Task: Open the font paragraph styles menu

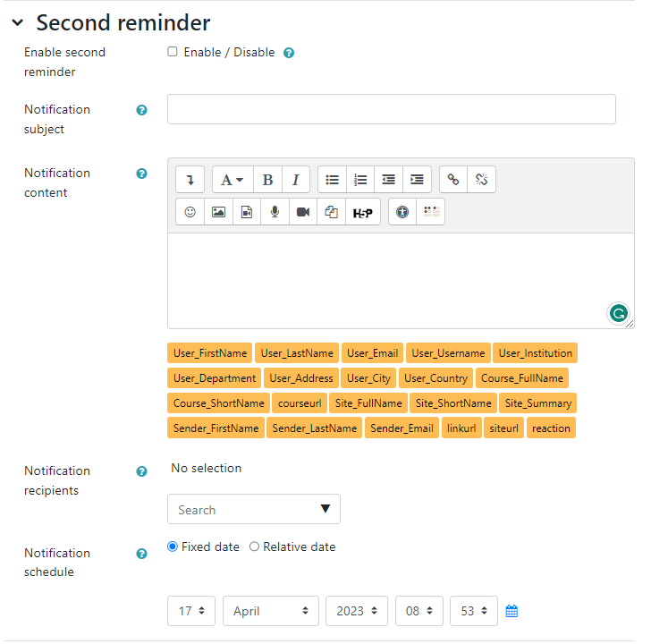Action: (x=232, y=180)
